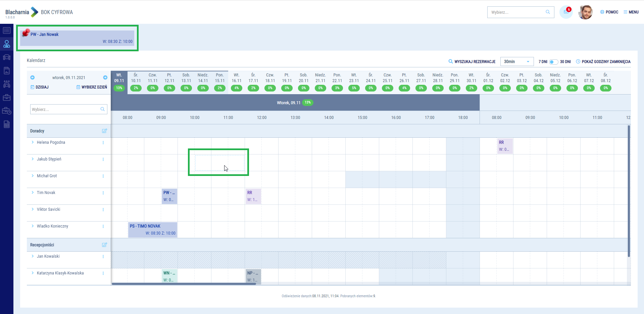Click edit icon beside Recepcjoniści group
This screenshot has height=314, width=644.
click(104, 245)
